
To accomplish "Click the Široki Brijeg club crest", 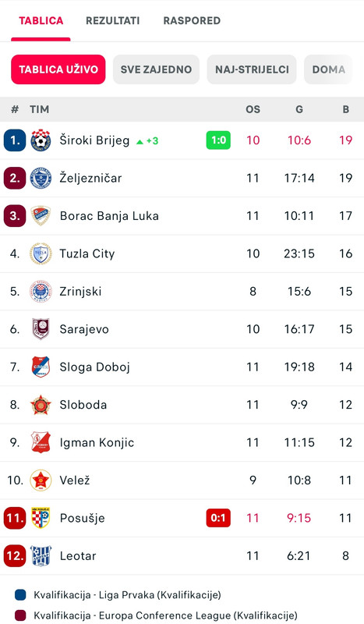I will coord(41,140).
